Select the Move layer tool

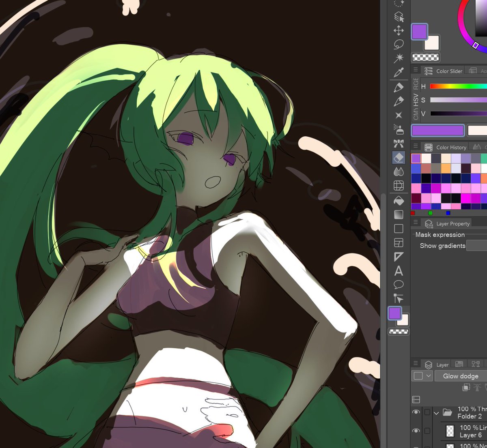pyautogui.click(x=399, y=30)
